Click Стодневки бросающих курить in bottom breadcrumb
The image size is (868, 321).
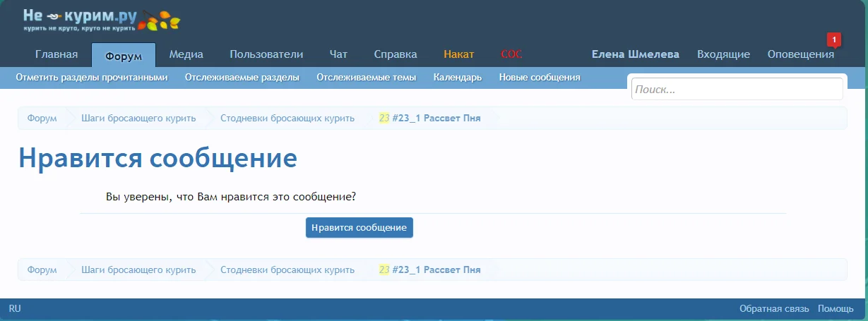(287, 269)
